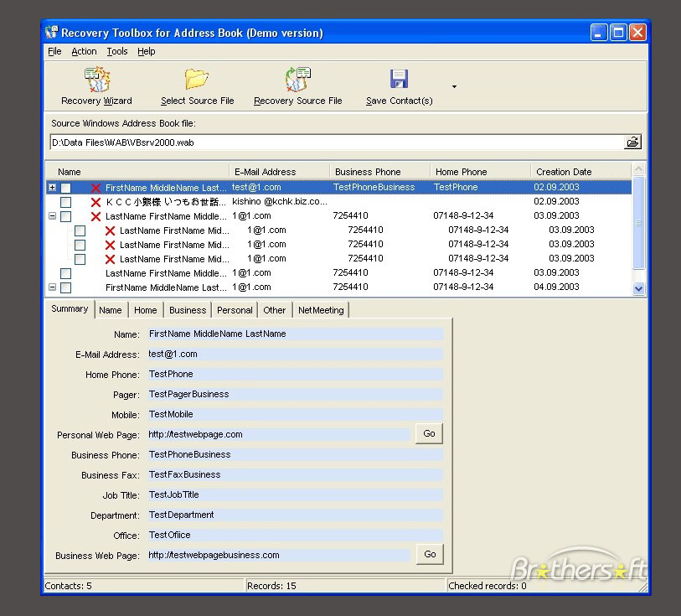The height and width of the screenshot is (616, 681).
Task: Click the Pager field TestPagerBusiness
Action: (296, 395)
